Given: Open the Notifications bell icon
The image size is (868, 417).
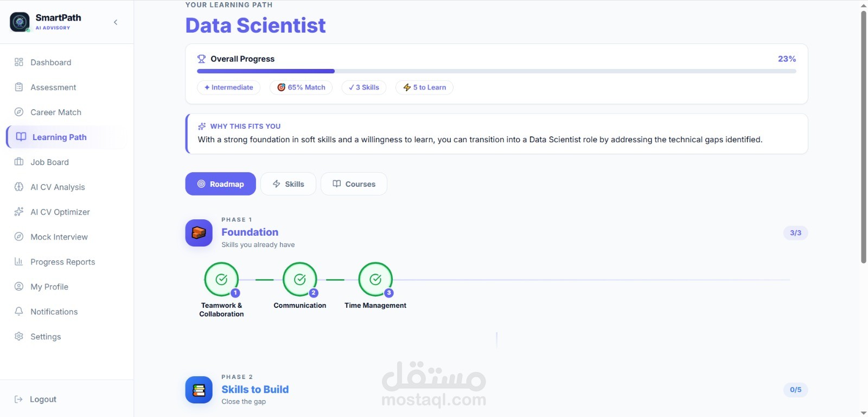Looking at the screenshot, I should point(19,311).
